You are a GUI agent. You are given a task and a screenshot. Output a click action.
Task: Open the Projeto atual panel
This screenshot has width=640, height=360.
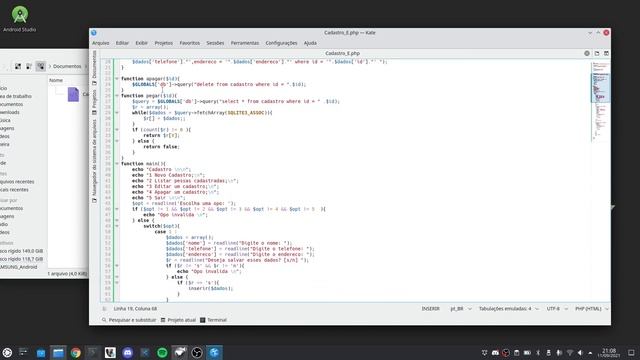[x=178, y=320]
